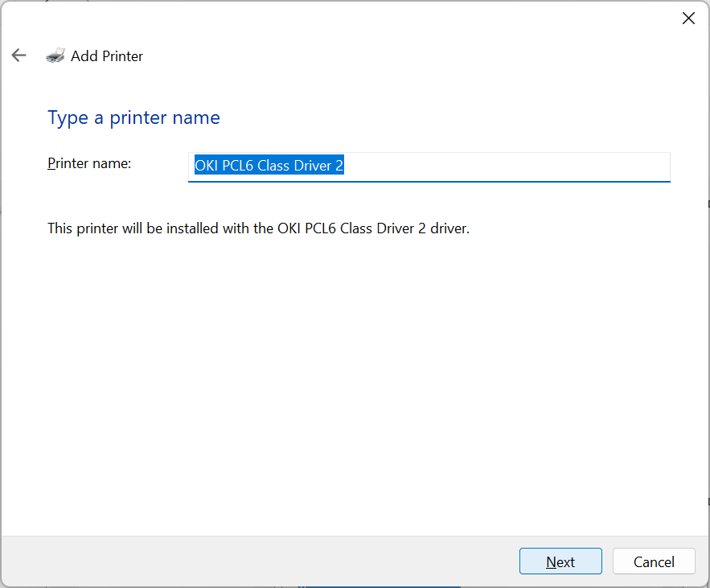Click the "Add Printer" title text
This screenshot has width=710, height=588.
[x=107, y=56]
